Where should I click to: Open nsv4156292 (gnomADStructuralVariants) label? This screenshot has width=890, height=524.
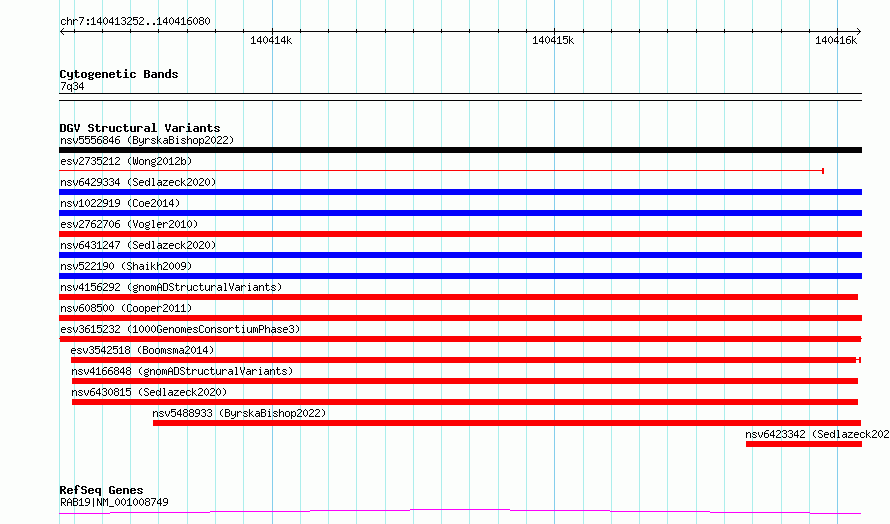coord(171,287)
